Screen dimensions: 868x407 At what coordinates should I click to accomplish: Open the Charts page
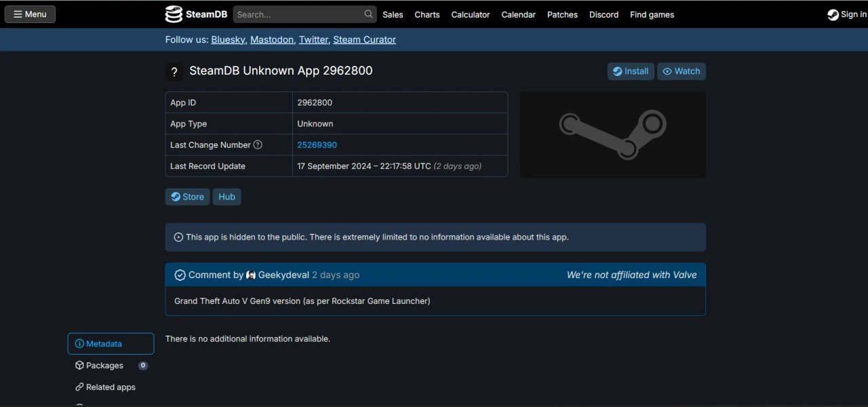[427, 14]
